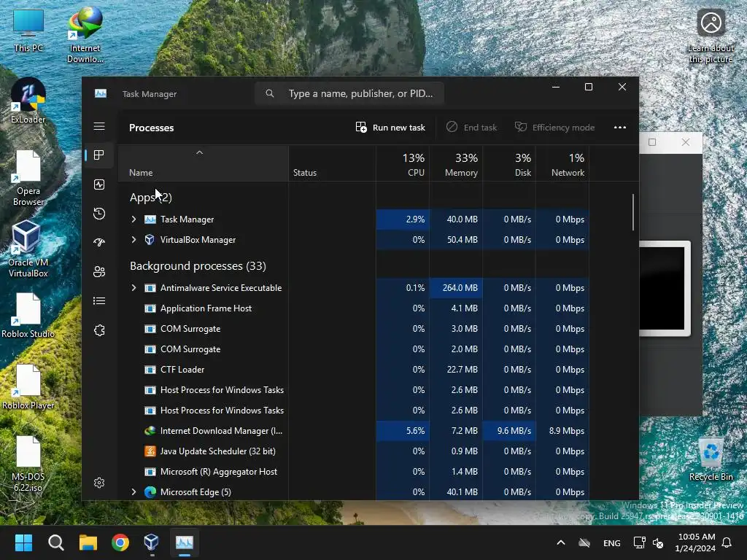The image size is (747, 560).
Task: Open the Users sidebar icon
Action: point(99,272)
